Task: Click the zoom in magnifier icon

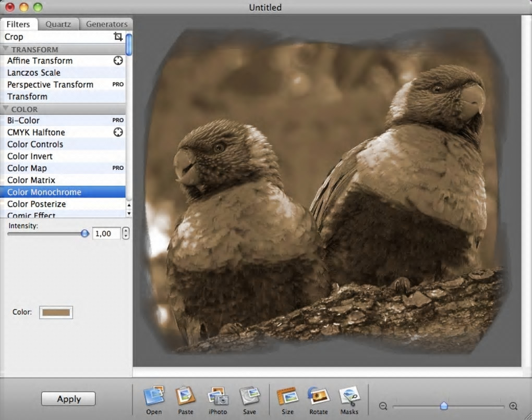Action: point(513,406)
